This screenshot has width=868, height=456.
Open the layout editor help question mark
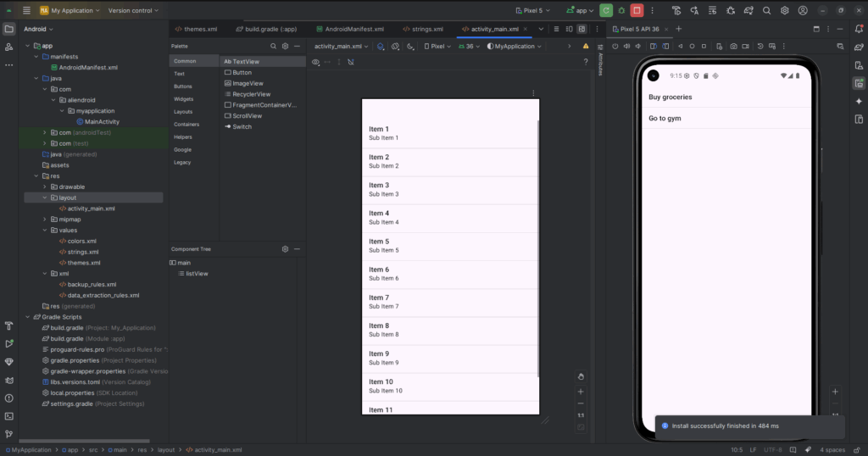click(x=586, y=62)
